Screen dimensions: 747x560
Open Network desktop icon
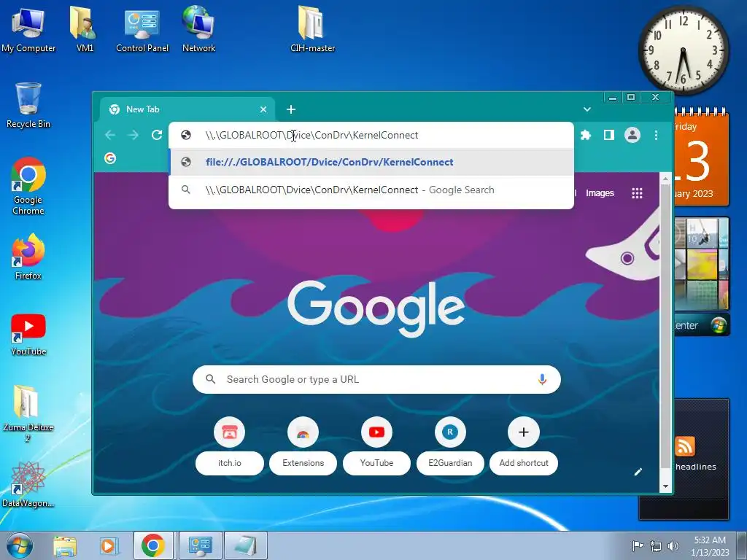(198, 28)
